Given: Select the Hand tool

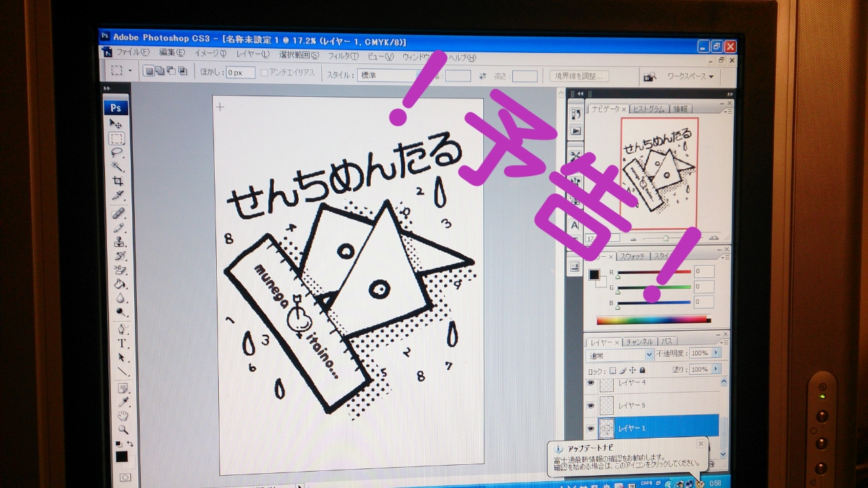Looking at the screenshot, I should coord(123,415).
